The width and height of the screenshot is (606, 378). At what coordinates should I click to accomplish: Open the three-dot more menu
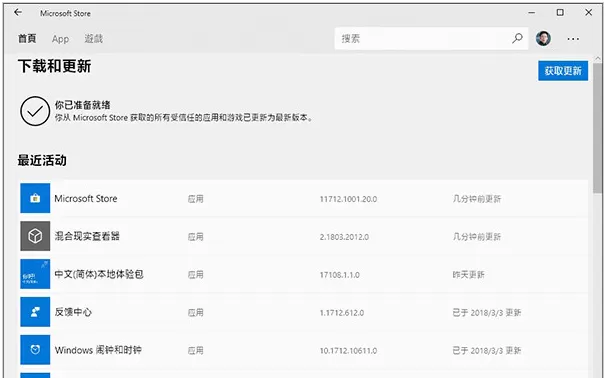(x=573, y=39)
